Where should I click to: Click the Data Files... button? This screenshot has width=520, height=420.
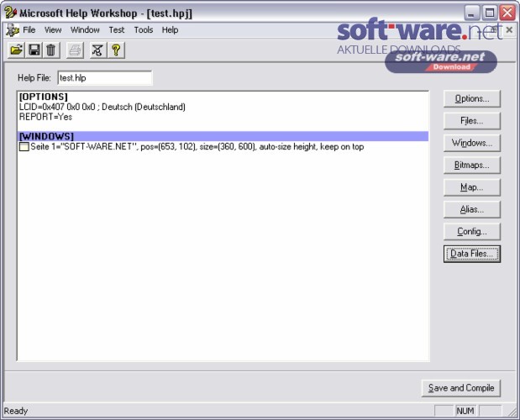pyautogui.click(x=472, y=254)
